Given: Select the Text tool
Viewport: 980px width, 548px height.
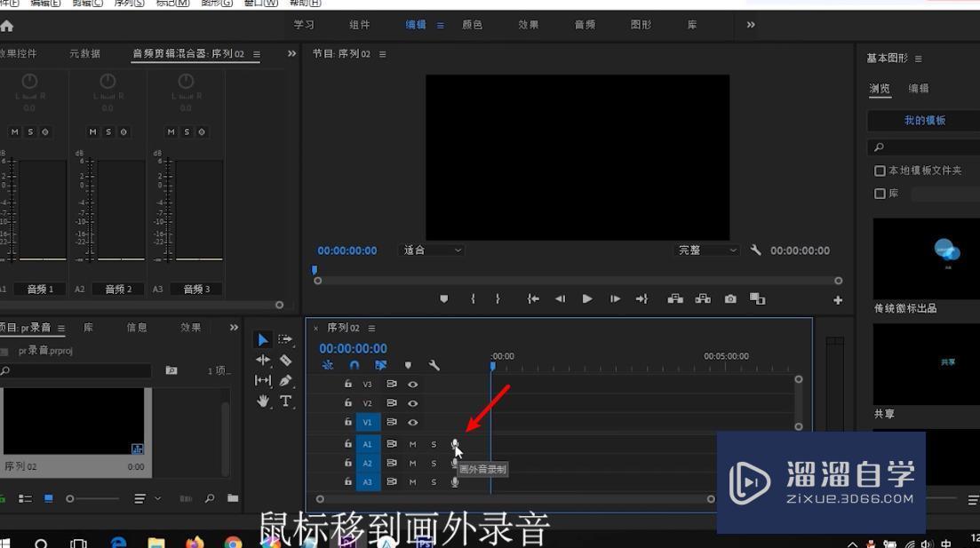Looking at the screenshot, I should tap(284, 401).
